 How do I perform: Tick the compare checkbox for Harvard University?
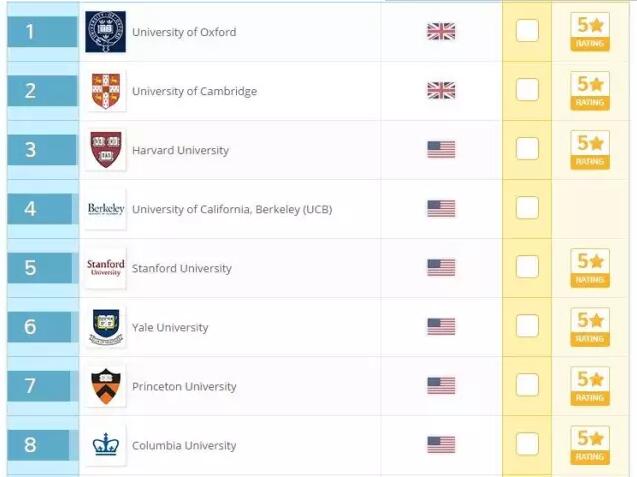tap(527, 149)
